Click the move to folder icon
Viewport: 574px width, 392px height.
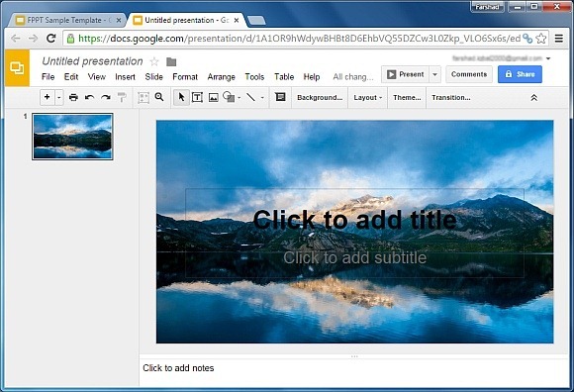(171, 61)
